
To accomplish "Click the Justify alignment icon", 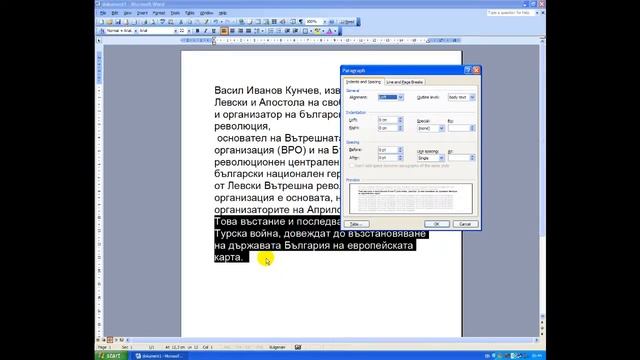I will (248, 31).
